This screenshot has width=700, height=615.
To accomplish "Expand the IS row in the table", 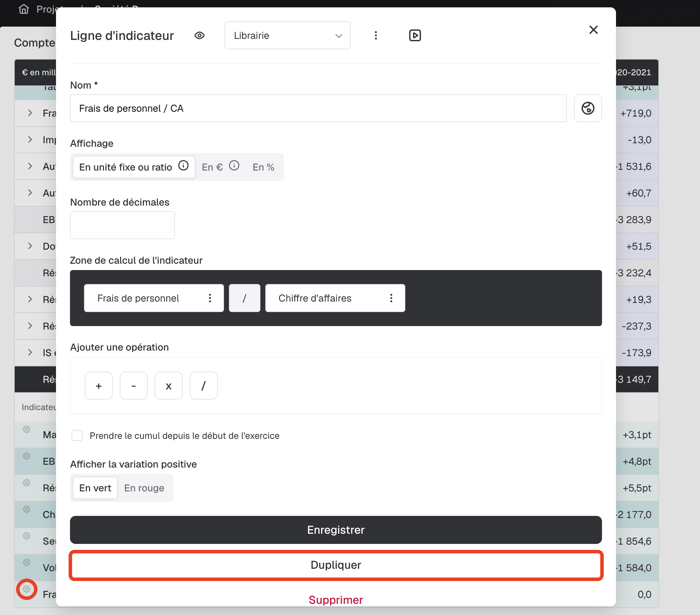I will (x=30, y=352).
